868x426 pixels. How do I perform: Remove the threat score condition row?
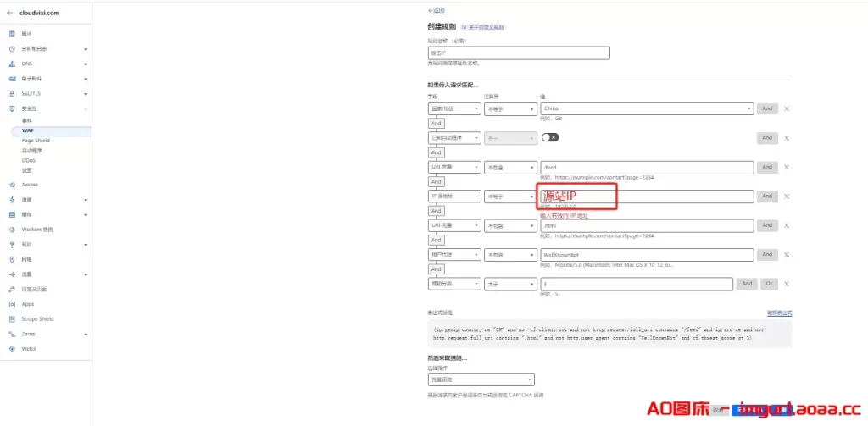(x=787, y=284)
